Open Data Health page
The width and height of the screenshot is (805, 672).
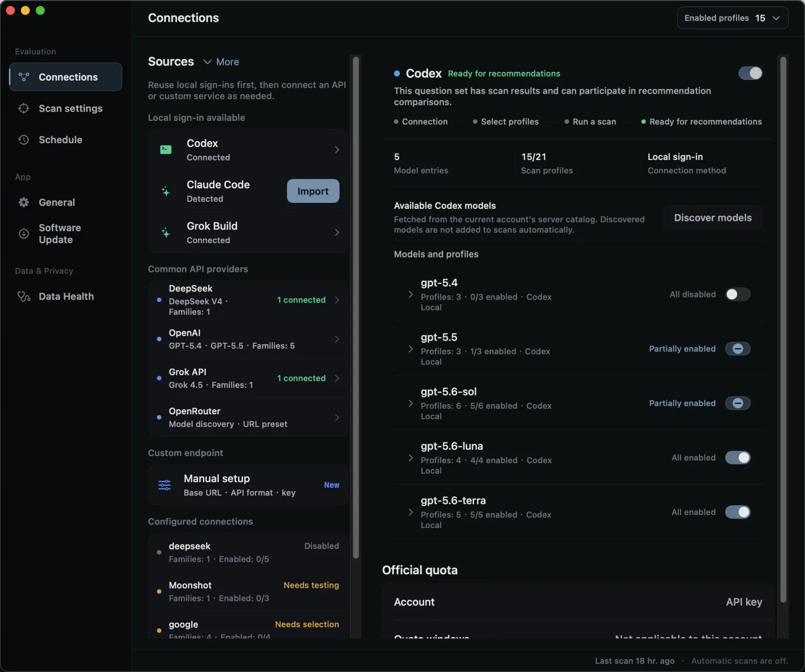coord(65,296)
